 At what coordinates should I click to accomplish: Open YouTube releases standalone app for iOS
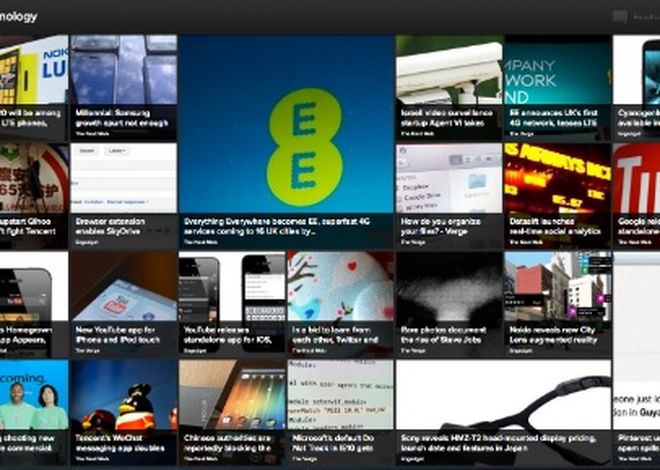[x=232, y=304]
